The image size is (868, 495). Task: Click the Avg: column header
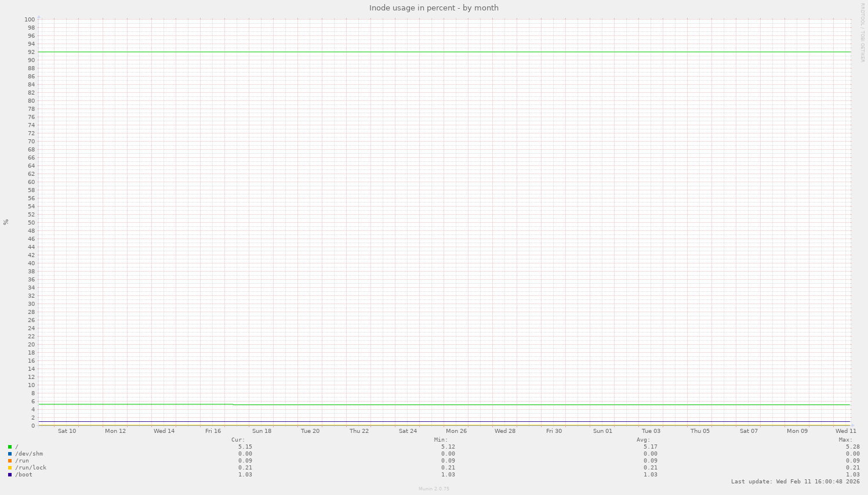[645, 439]
